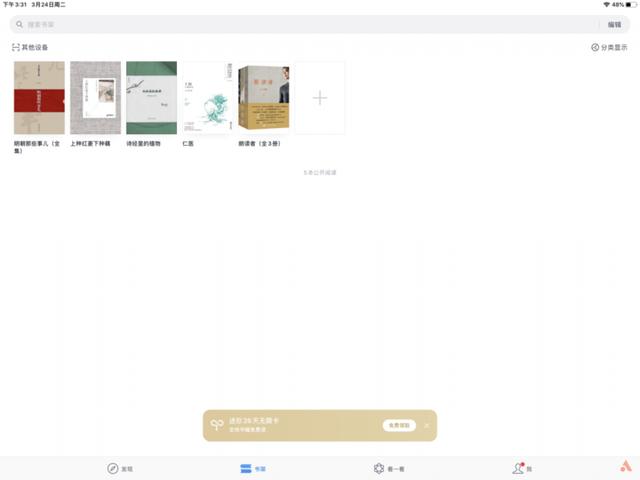Open the book 上种红菱下种藕
This screenshot has width=640, height=480.
95,98
